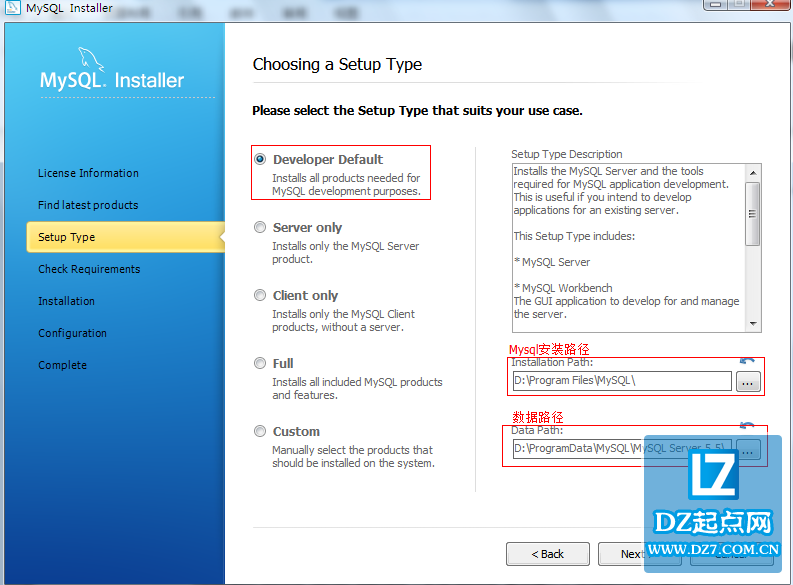Open the Check Requirements step
The height and width of the screenshot is (585, 793).
90,269
